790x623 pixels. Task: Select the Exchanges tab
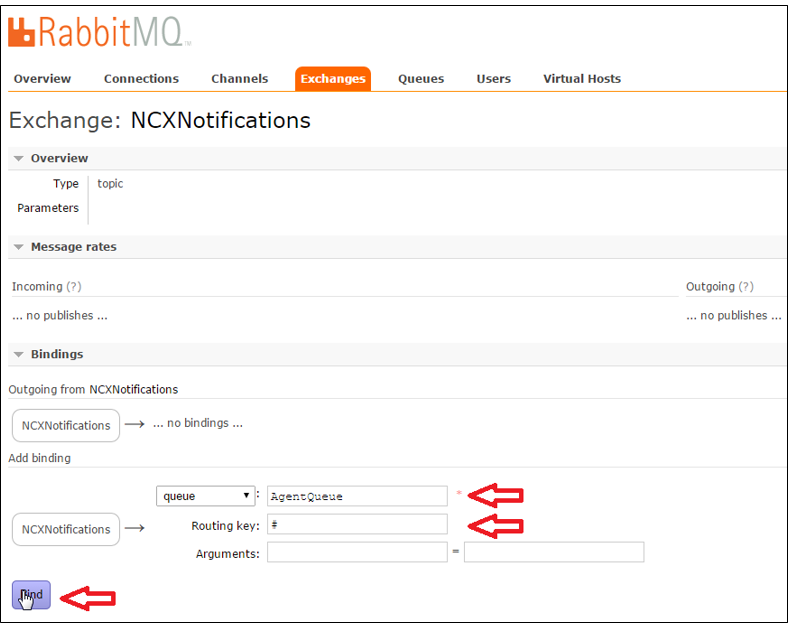(x=333, y=79)
